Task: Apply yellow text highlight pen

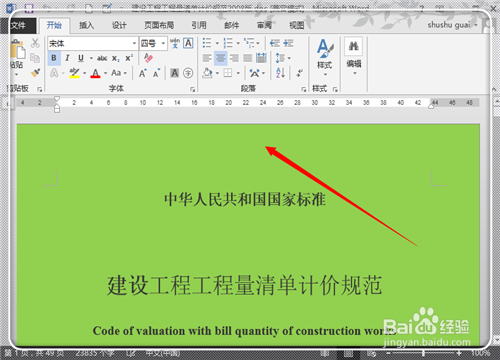Action: pyautogui.click(x=74, y=73)
